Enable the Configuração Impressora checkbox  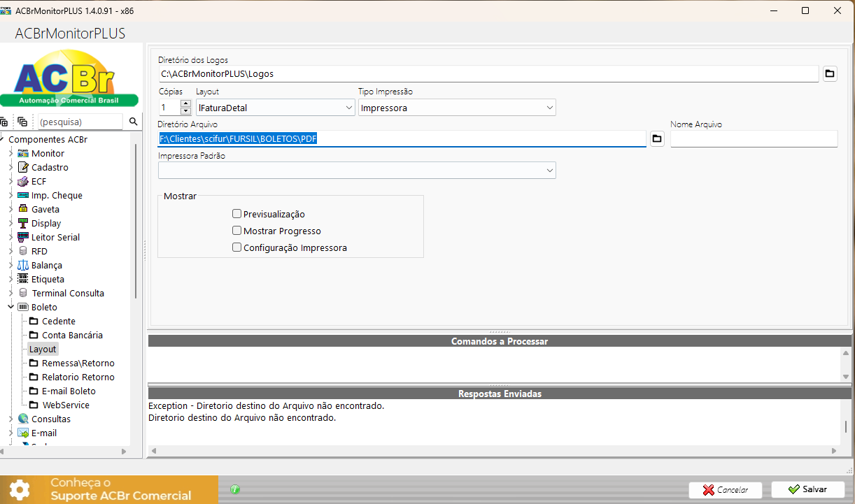[237, 247]
